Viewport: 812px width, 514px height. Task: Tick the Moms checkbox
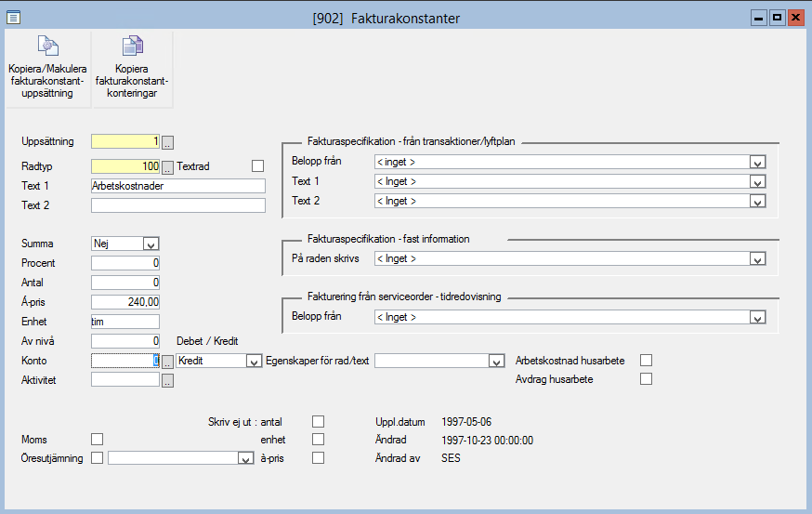point(97,440)
